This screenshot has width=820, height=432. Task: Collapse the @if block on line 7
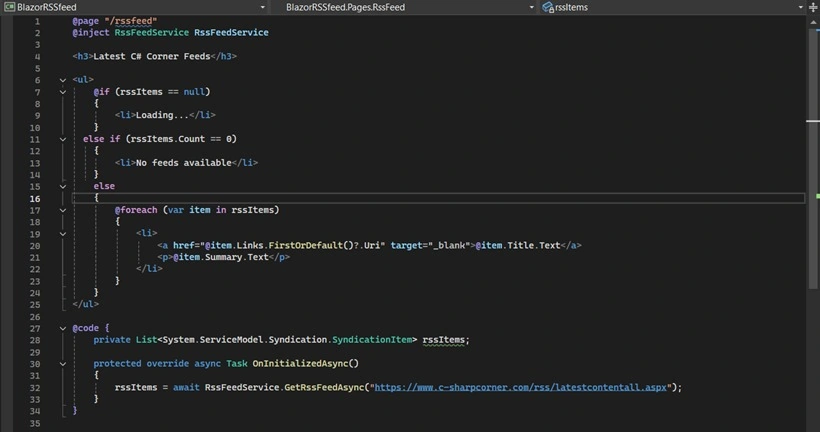coord(63,92)
